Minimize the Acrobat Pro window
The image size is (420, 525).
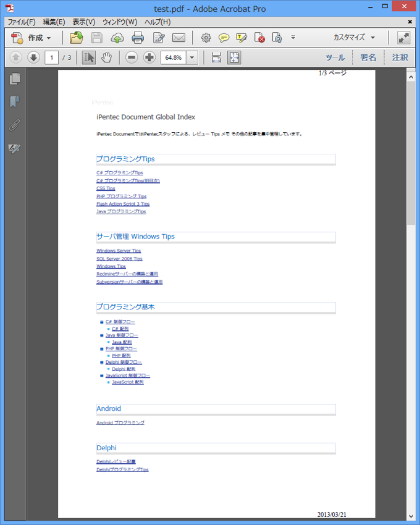click(371, 7)
